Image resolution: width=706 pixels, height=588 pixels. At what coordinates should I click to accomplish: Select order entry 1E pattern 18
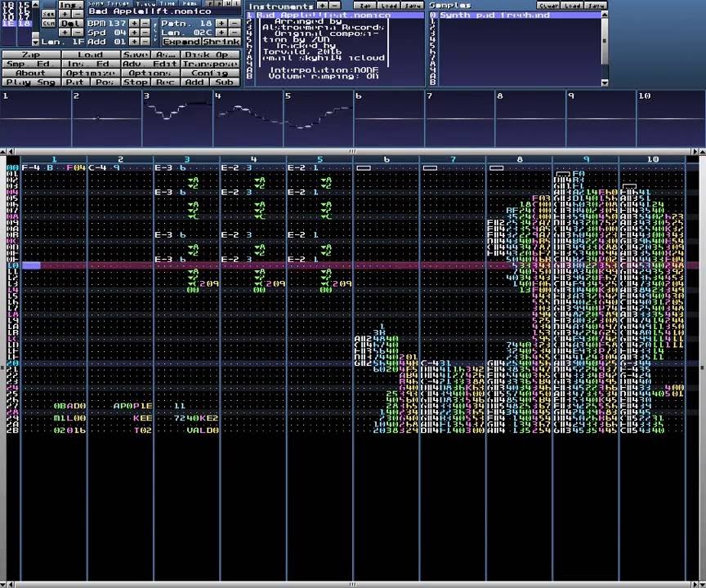click(x=16, y=24)
